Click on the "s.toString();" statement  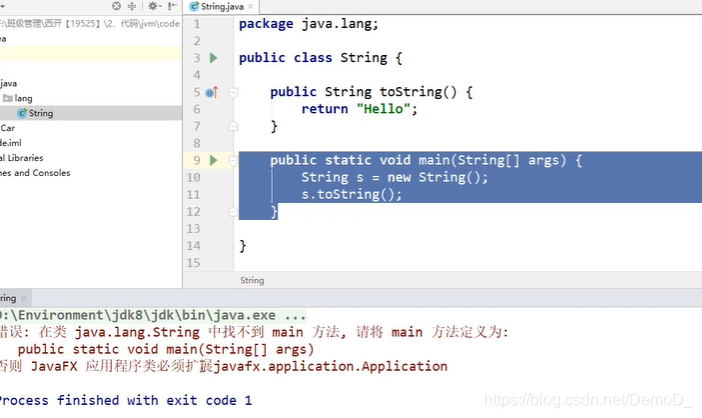351,195
